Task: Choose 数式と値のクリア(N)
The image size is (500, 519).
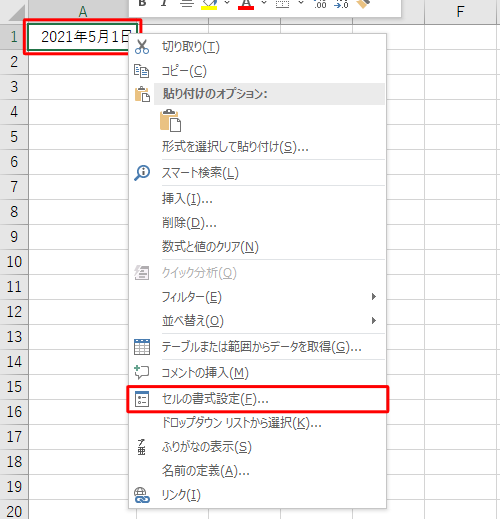Action: coord(257,247)
